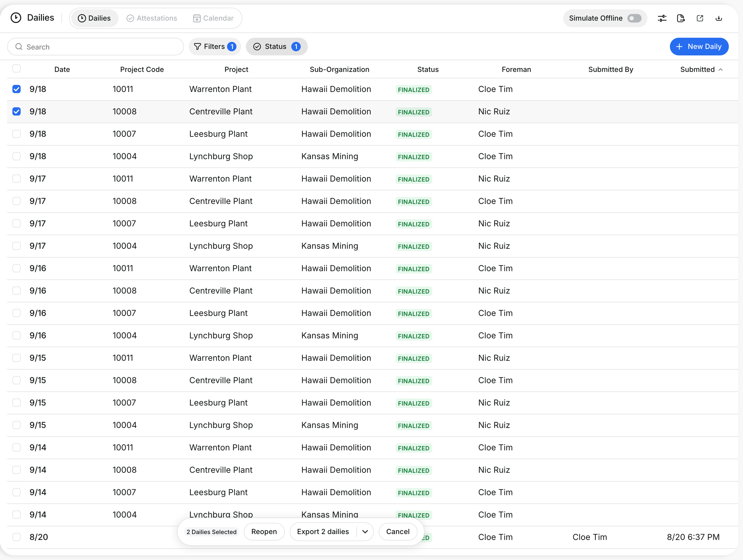743x560 pixels.
Task: Click Export 2 dailies button
Action: coord(323,531)
